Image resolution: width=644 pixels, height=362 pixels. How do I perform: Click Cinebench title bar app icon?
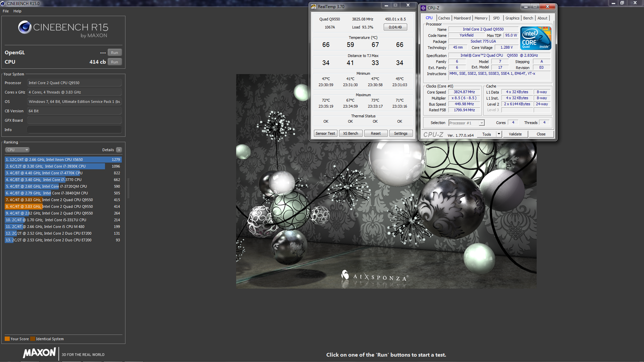click(3, 3)
